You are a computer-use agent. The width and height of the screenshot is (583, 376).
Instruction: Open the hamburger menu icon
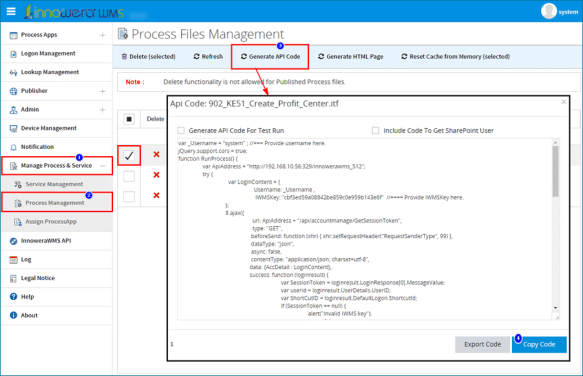(11, 11)
